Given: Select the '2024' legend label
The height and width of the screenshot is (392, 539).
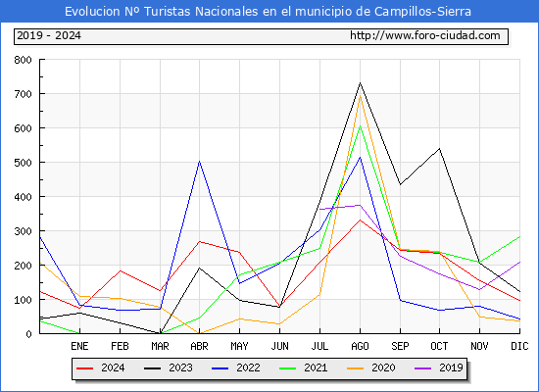Looking at the screenshot, I should (113, 367).
